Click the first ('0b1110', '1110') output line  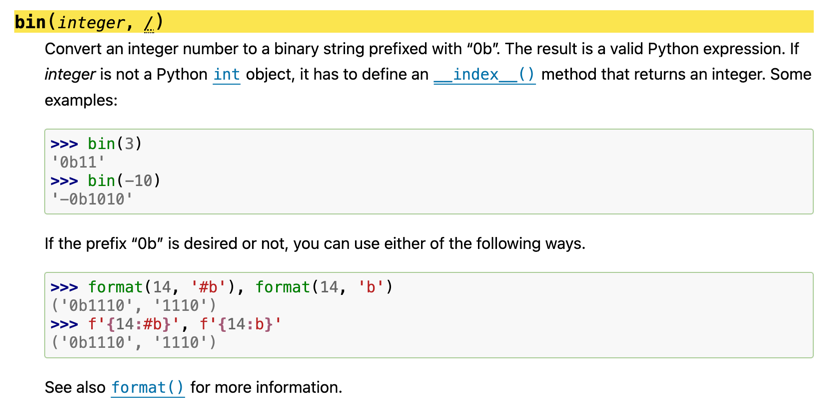(133, 306)
